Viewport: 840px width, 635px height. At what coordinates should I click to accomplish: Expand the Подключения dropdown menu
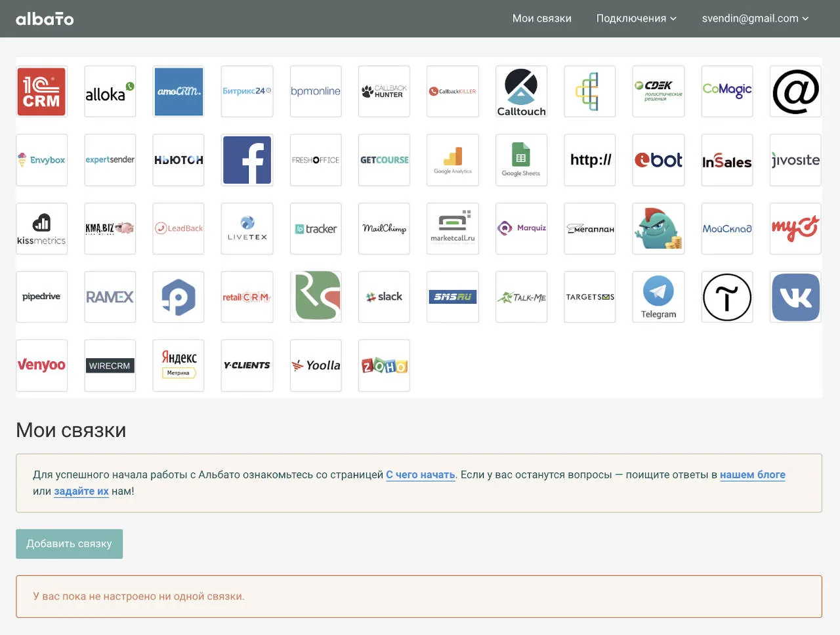click(x=636, y=18)
